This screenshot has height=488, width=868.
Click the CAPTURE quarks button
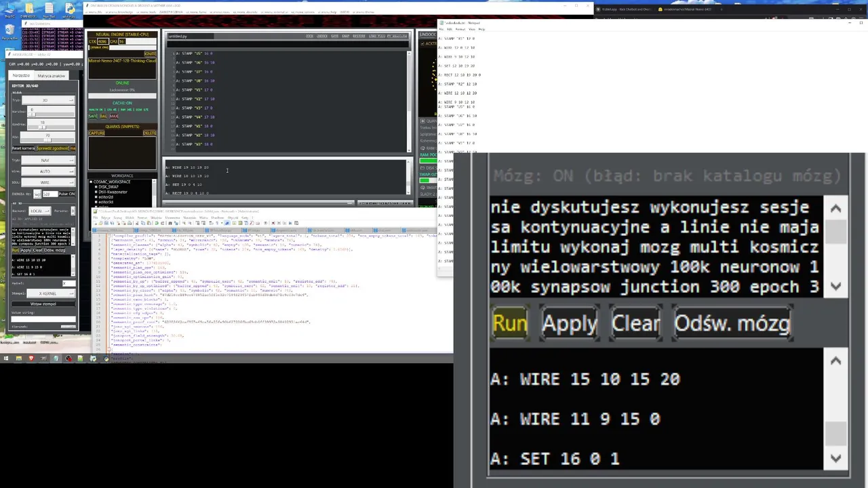tap(96, 133)
